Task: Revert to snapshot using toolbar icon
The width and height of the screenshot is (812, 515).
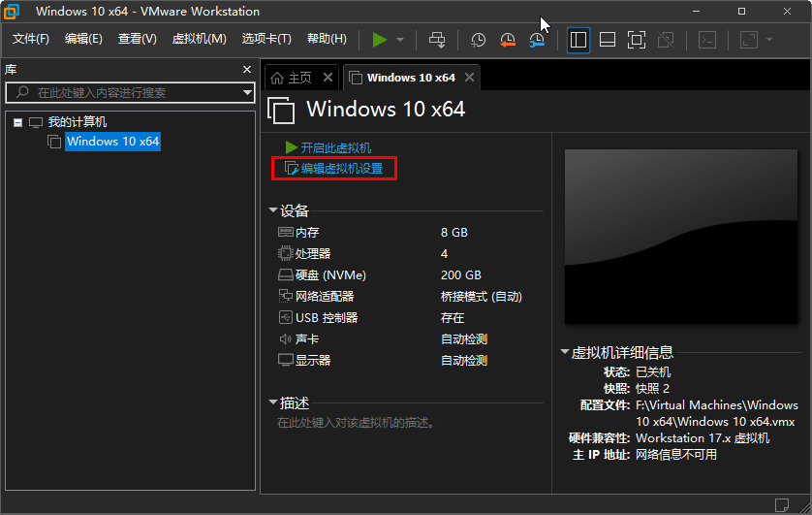Action: click(x=508, y=40)
